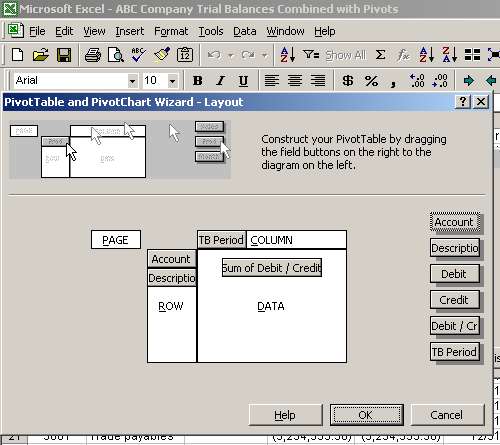The image size is (500, 445).
Task: Apply Currency style dollar icon
Action: click(348, 81)
